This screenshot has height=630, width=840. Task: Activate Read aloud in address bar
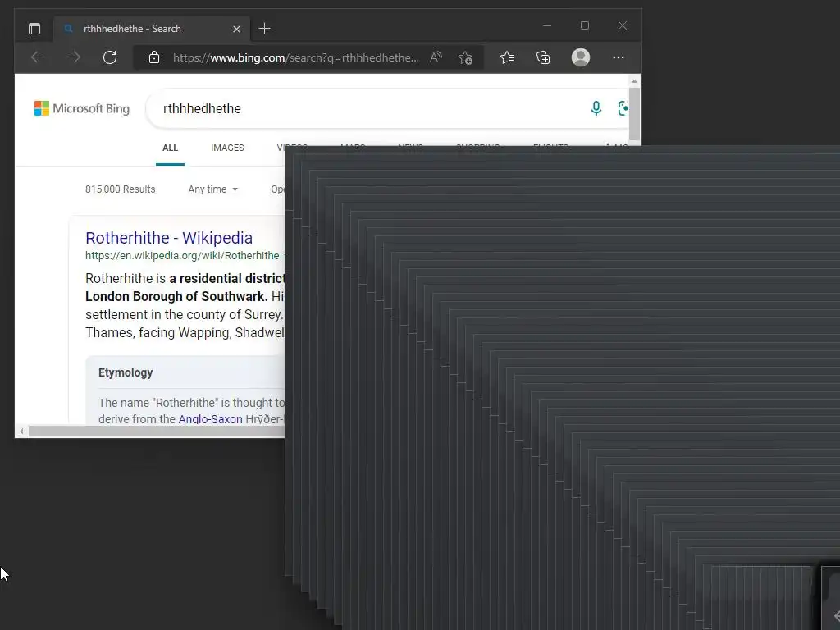tap(436, 57)
